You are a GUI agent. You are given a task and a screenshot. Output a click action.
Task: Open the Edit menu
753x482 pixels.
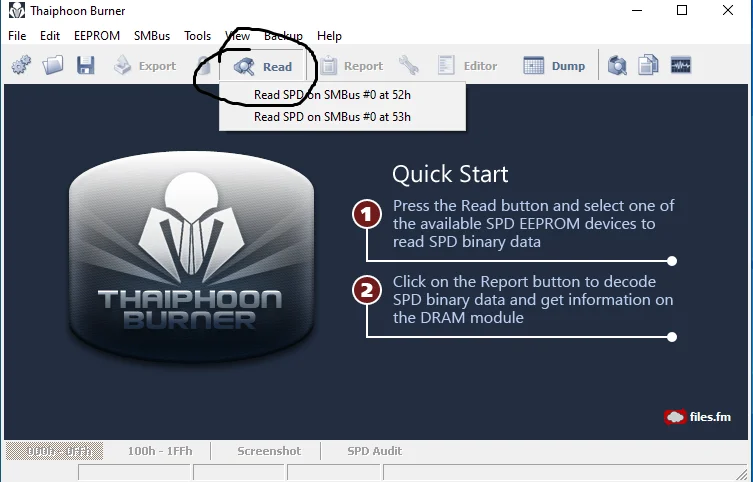(x=50, y=36)
